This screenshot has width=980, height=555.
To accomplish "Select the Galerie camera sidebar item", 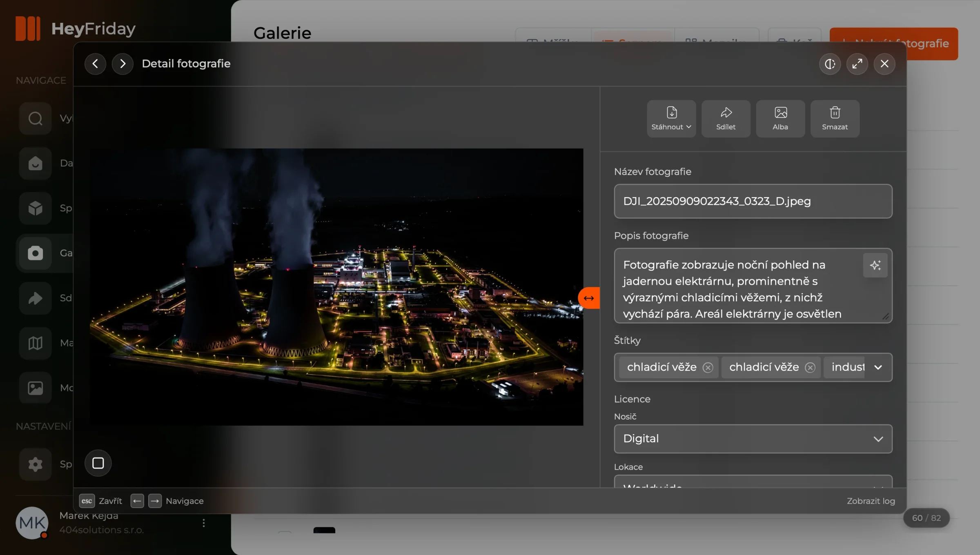I will [x=35, y=253].
